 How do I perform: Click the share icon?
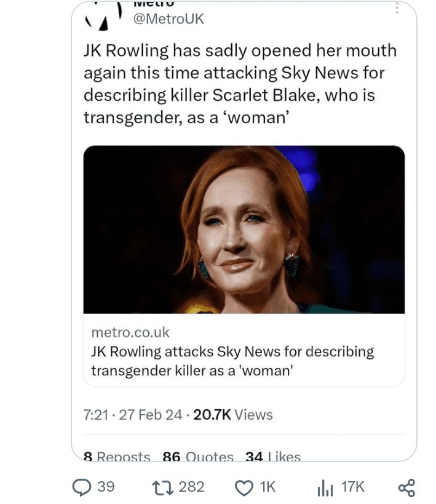point(406,487)
